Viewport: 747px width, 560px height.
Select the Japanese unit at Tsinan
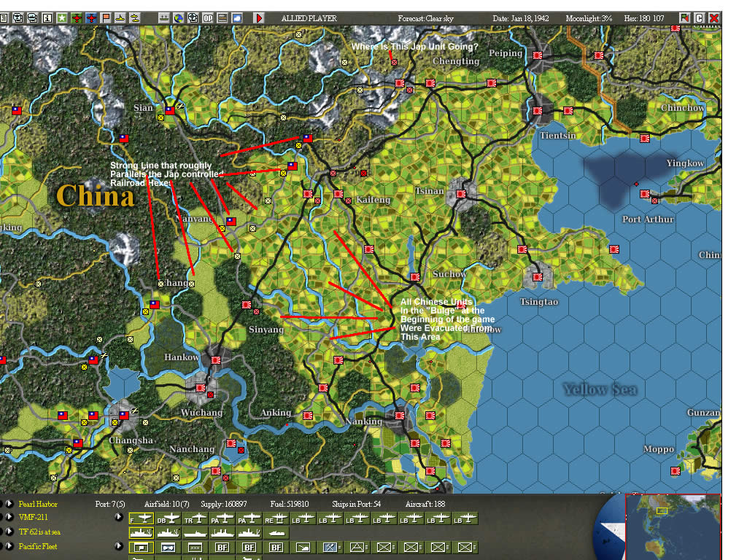point(461,194)
